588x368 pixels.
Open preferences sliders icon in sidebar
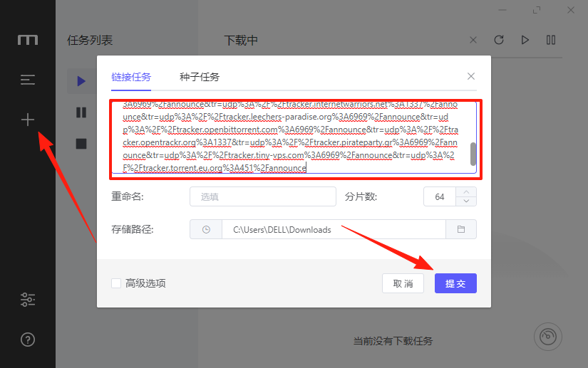tap(28, 300)
